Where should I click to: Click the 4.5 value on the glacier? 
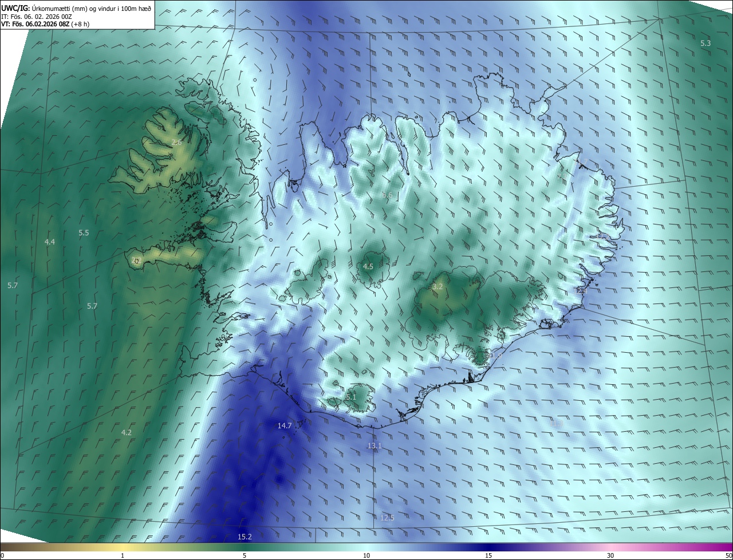click(x=368, y=266)
